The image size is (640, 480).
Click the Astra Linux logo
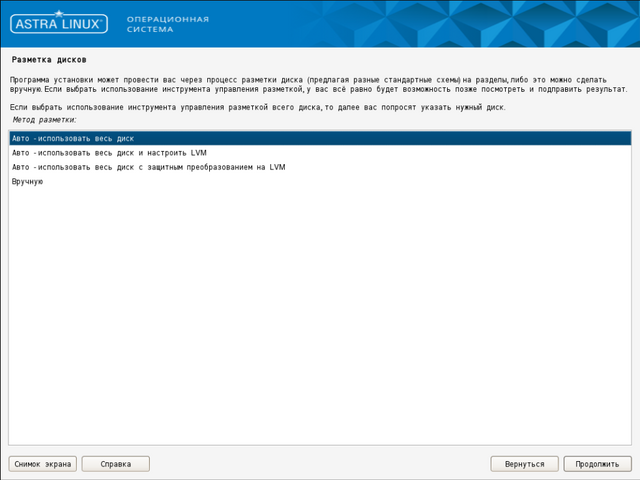[x=60, y=24]
